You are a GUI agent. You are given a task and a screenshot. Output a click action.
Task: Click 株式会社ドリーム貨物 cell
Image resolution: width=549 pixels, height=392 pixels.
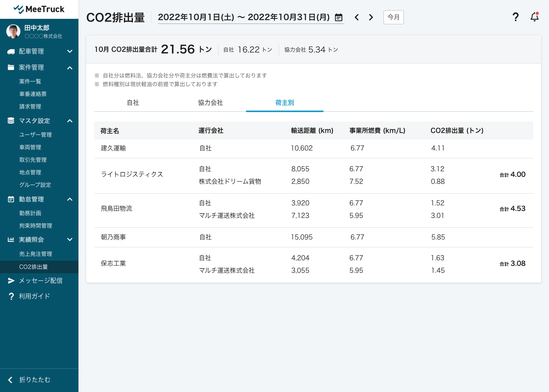(x=230, y=181)
